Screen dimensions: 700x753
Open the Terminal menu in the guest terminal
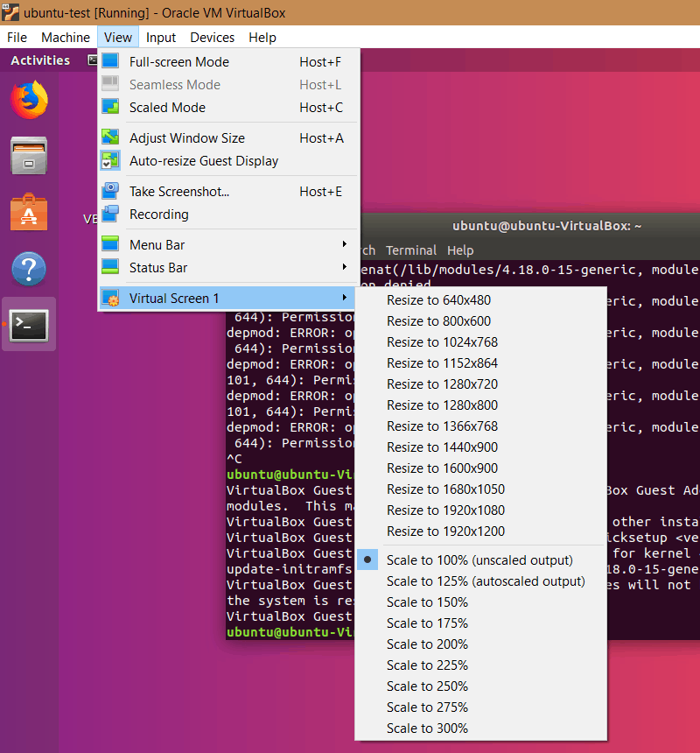point(411,250)
